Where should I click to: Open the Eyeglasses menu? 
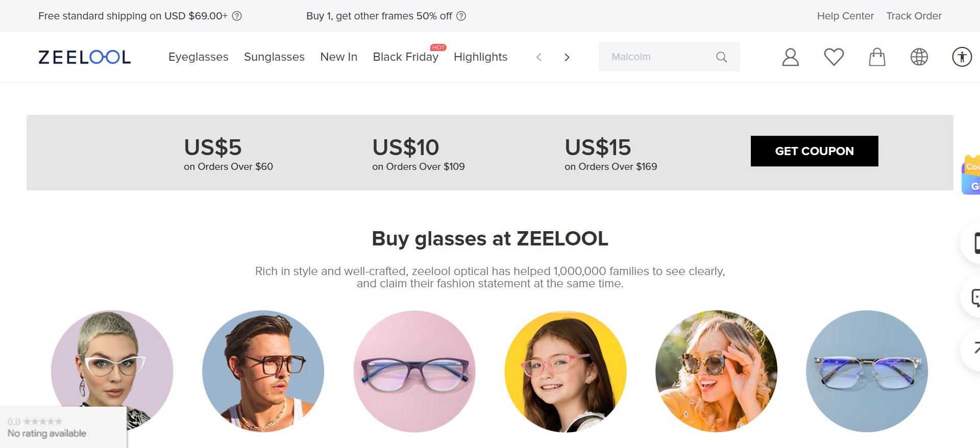(198, 57)
